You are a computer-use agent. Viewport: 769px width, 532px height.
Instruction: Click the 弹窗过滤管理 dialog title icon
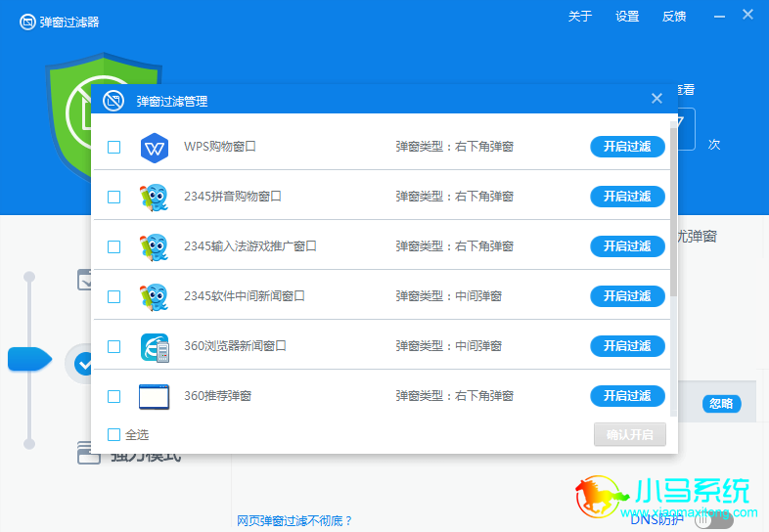113,101
